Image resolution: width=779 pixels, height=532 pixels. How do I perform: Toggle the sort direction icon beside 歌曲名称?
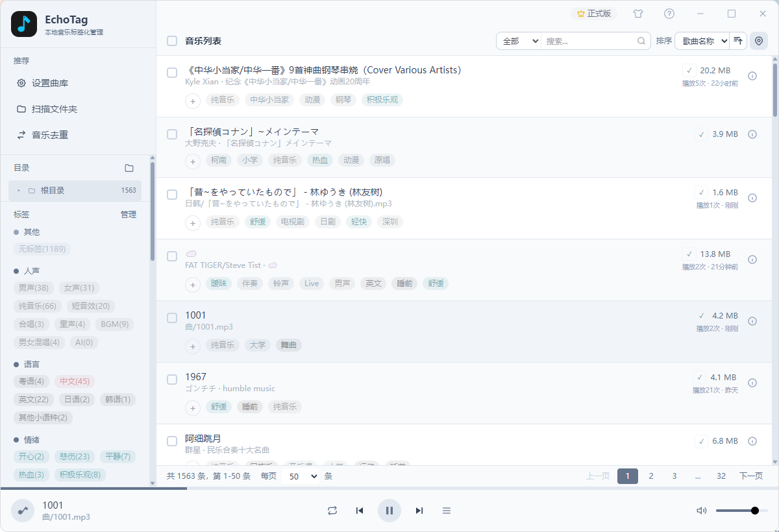click(x=738, y=40)
